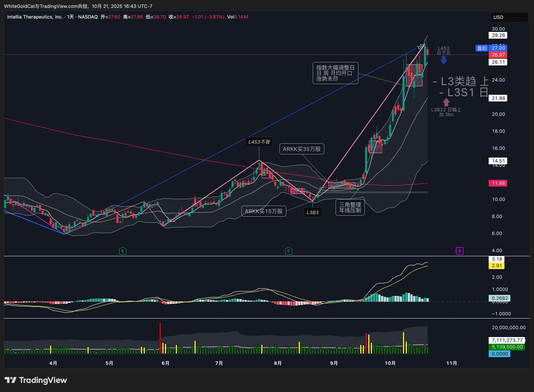Click the TradingView logo
Screen dimensions: 534x392
[x=36, y=380]
